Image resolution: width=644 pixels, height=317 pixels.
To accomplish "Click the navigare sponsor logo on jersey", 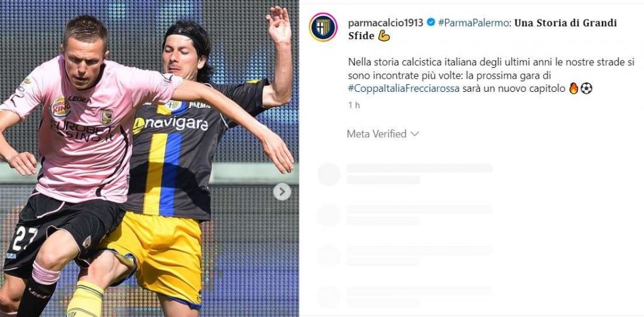I will (x=170, y=125).
